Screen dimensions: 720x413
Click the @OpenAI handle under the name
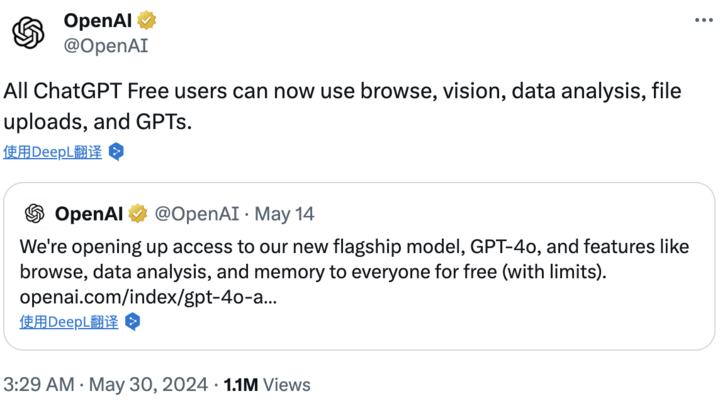click(106, 45)
